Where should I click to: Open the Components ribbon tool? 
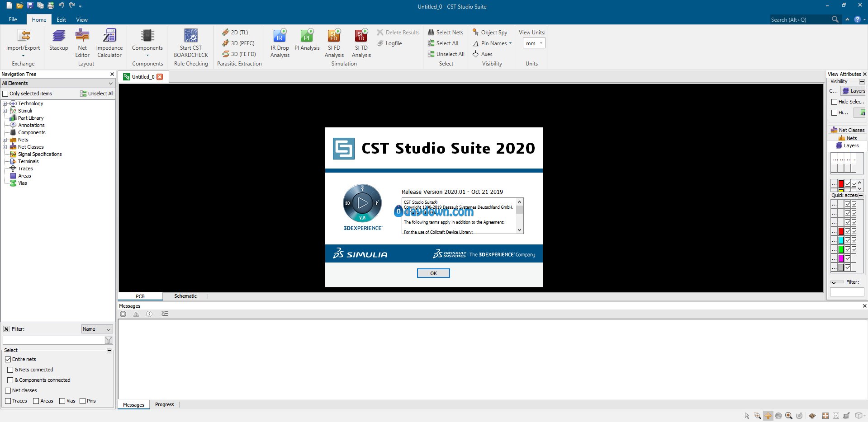pos(147,42)
